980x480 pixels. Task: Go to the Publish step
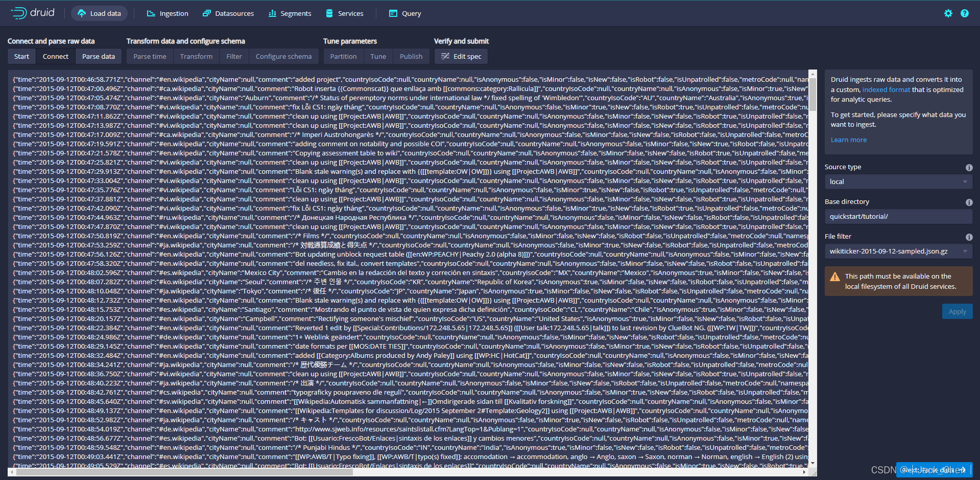tap(411, 56)
